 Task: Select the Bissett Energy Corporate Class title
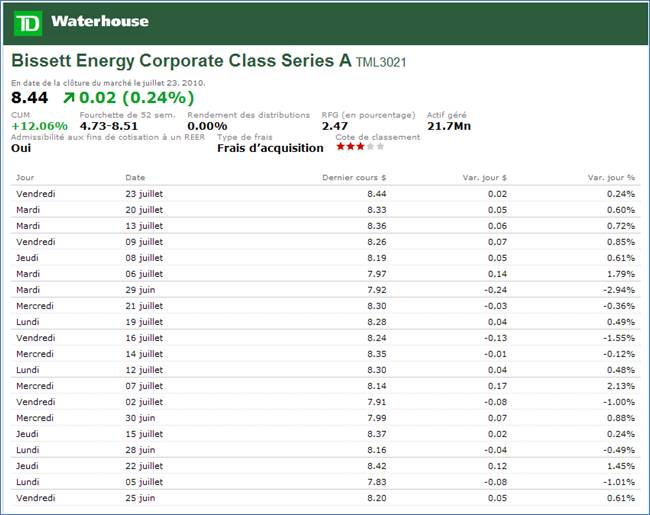pos(180,61)
